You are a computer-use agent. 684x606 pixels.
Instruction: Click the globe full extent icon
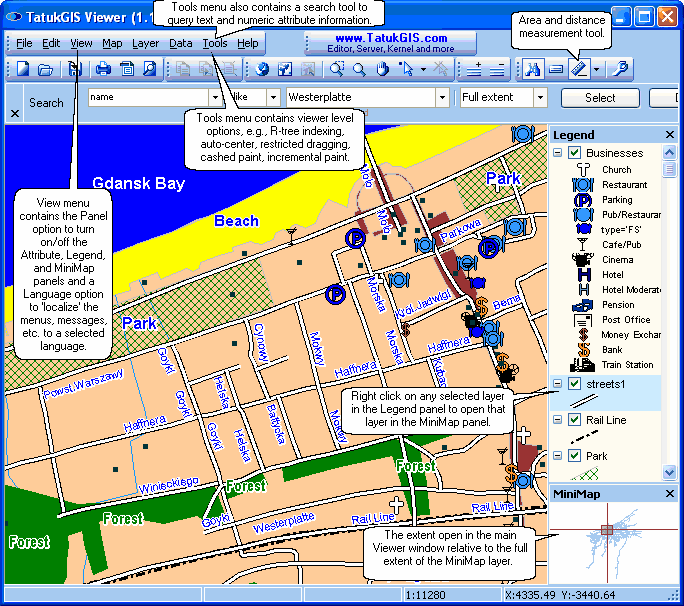point(262,69)
